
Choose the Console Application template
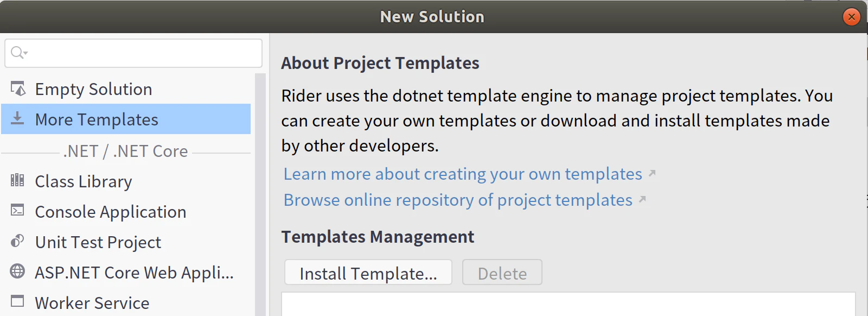coord(126,212)
